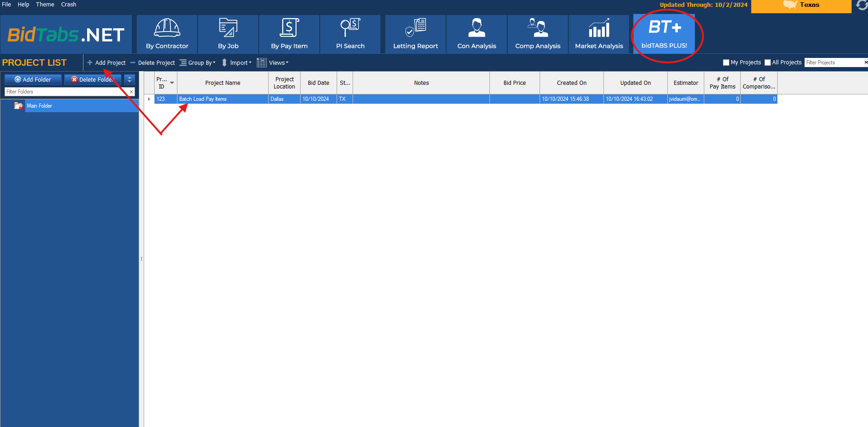Click Add Project
The image size is (868, 427).
point(106,62)
